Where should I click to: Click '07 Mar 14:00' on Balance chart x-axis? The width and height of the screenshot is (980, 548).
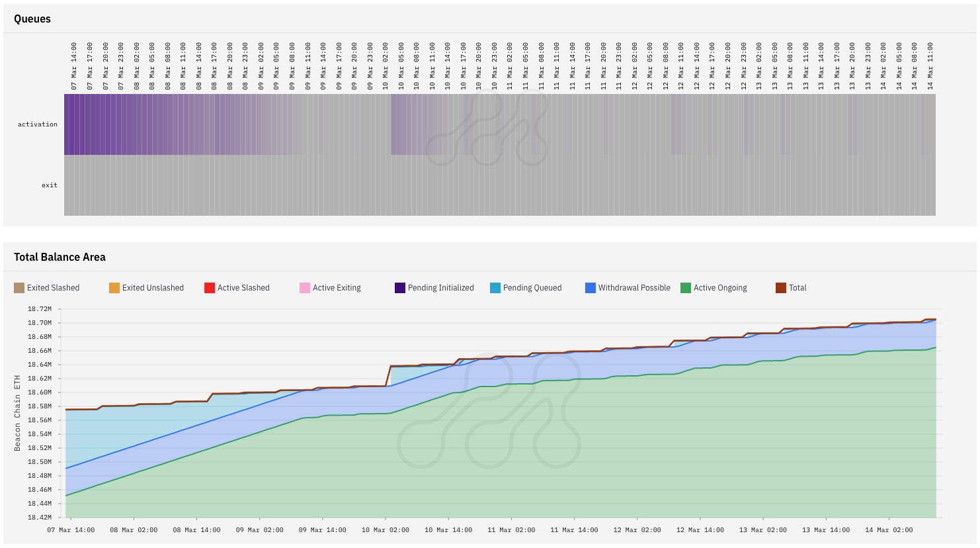[71, 530]
